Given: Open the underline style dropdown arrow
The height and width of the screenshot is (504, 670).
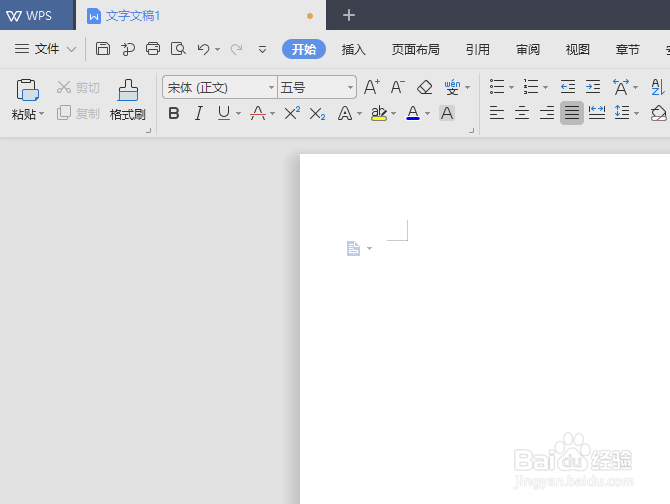Looking at the screenshot, I should click(x=238, y=114).
